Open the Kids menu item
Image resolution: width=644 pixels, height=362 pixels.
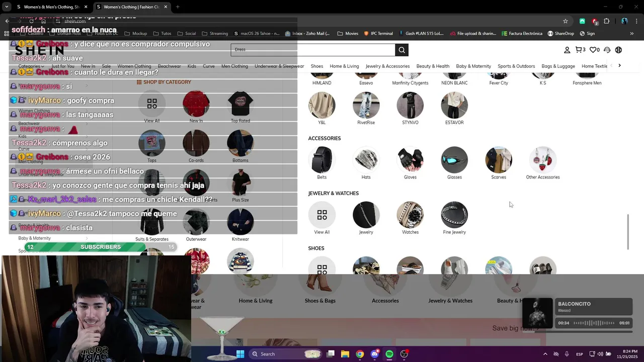192,66
